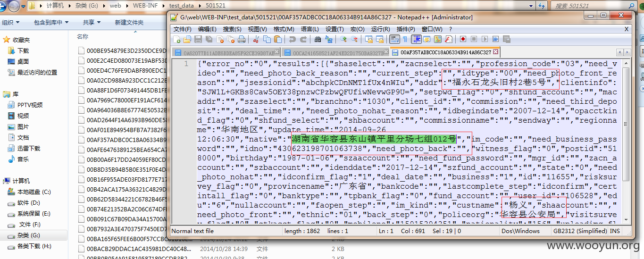Click the editor vertical scrollbar
This screenshot has width=644, height=259.
pyautogui.click(x=626, y=142)
